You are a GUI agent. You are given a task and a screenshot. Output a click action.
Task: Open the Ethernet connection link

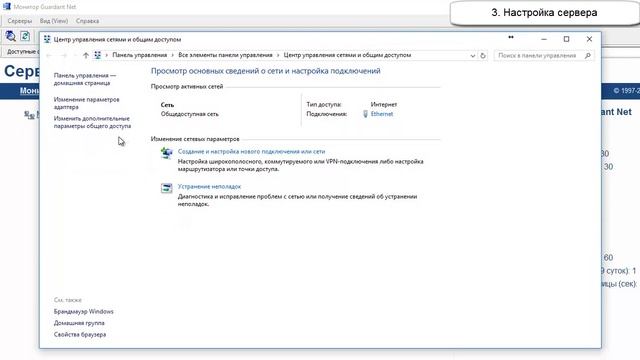coord(382,114)
